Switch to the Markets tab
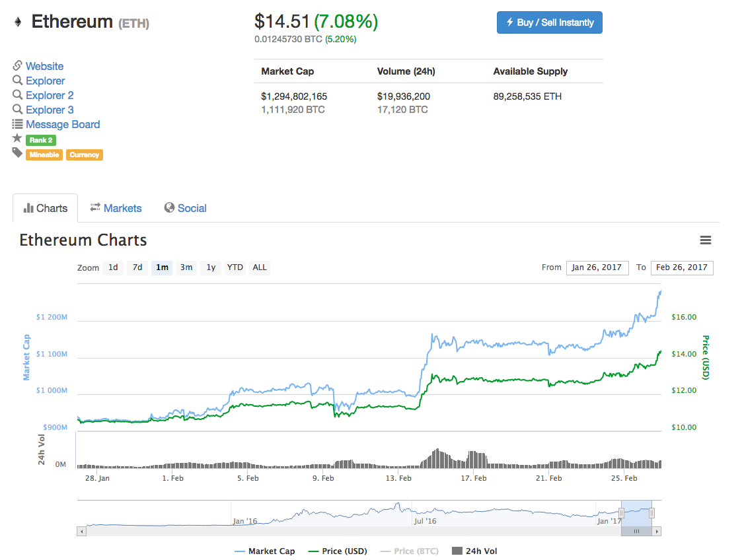Image resolution: width=742 pixels, height=560 pixels. (x=123, y=208)
